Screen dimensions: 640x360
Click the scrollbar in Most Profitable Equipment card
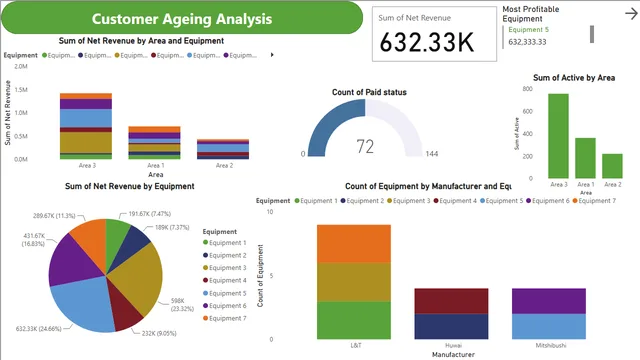coord(592,34)
